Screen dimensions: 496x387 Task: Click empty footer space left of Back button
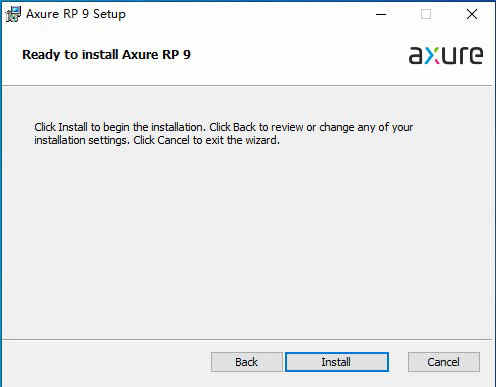pos(107,363)
